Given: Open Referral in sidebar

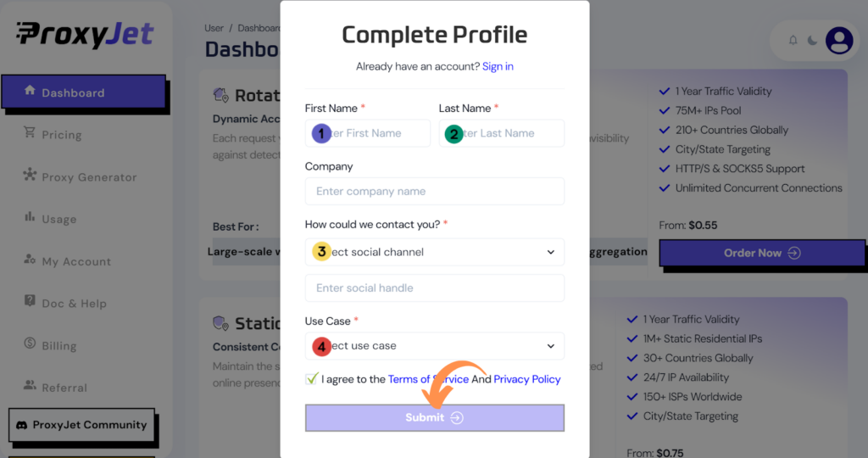Looking at the screenshot, I should pyautogui.click(x=64, y=388).
